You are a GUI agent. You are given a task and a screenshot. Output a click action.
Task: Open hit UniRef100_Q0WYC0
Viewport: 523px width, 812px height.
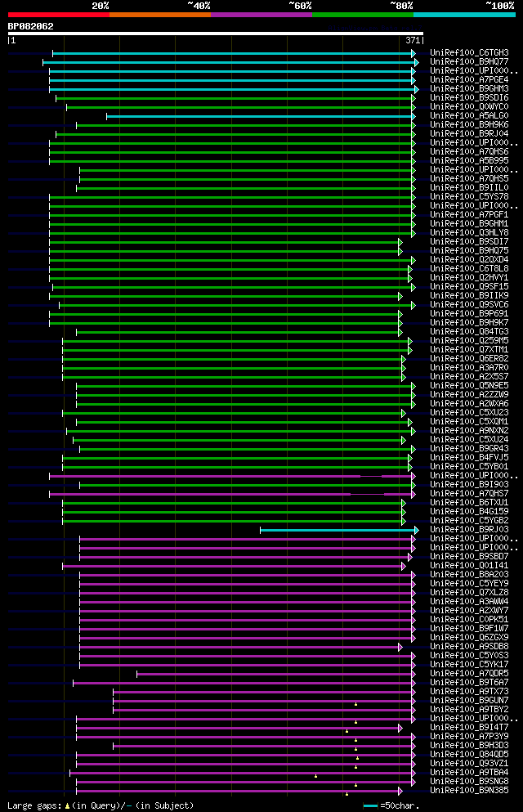pyautogui.click(x=469, y=106)
